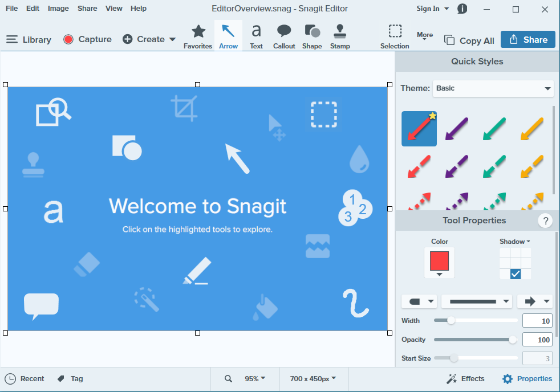Click the Capture record icon

pos(68,39)
